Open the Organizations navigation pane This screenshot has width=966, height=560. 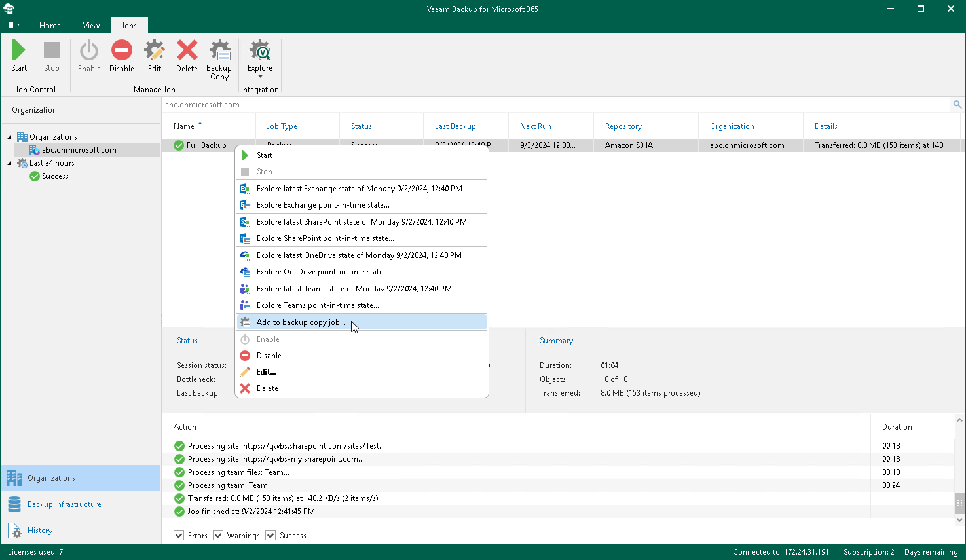[x=81, y=478]
